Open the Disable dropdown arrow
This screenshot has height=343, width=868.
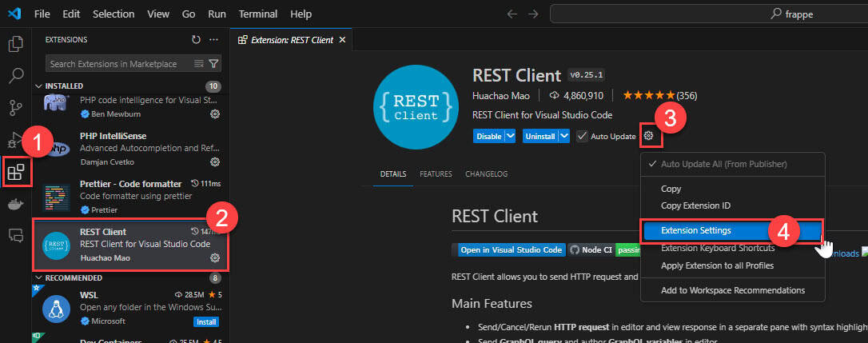(x=511, y=136)
